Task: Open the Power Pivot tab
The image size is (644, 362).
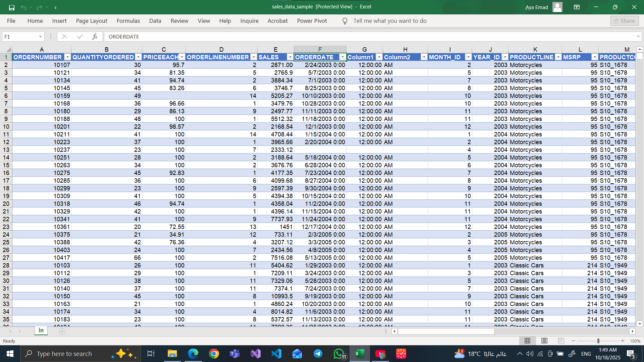Action: [312, 21]
